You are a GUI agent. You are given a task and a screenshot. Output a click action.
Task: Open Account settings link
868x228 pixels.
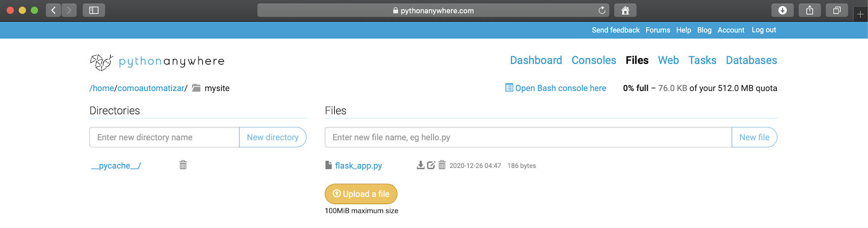(731, 30)
